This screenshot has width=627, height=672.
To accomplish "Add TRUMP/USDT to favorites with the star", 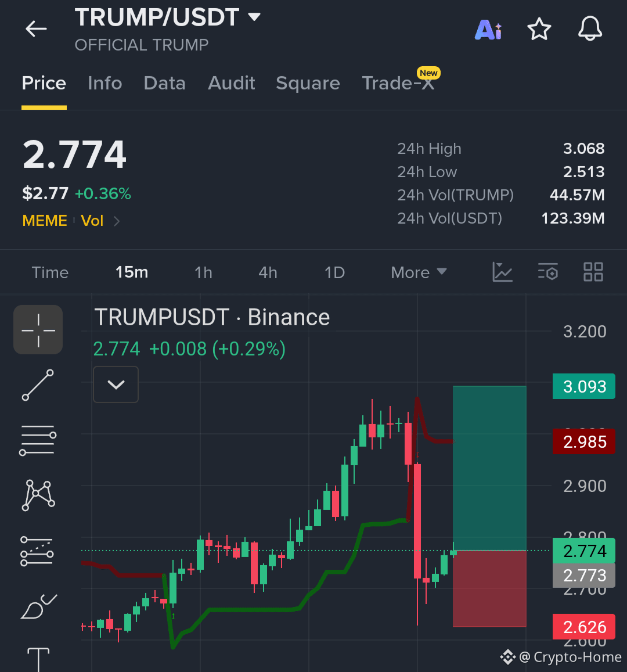I will (539, 29).
